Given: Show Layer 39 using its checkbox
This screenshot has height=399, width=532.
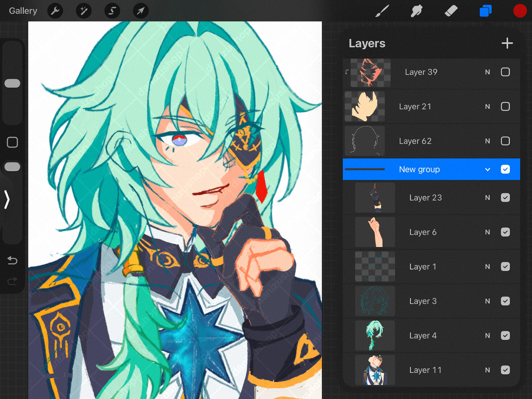Looking at the screenshot, I should pos(505,72).
